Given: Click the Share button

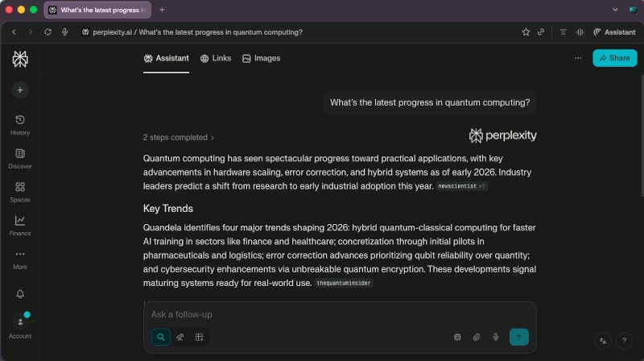Looking at the screenshot, I should tap(614, 58).
